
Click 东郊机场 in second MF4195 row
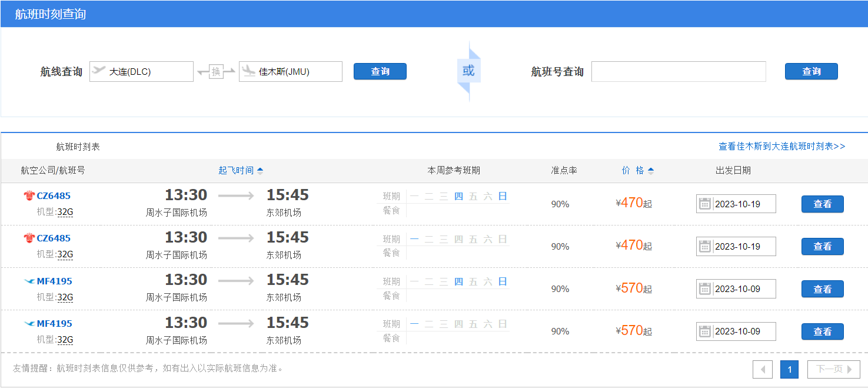[x=284, y=340]
